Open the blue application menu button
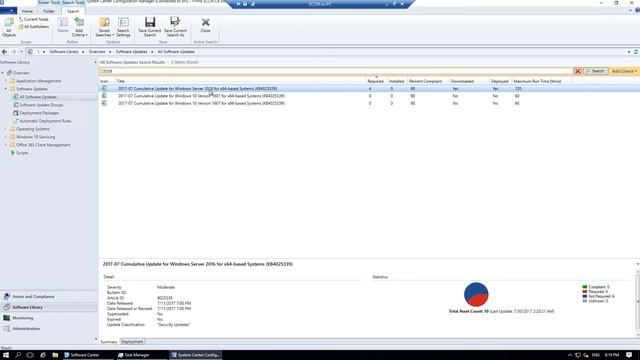Viewport: 640px width, 360px height. (8, 11)
